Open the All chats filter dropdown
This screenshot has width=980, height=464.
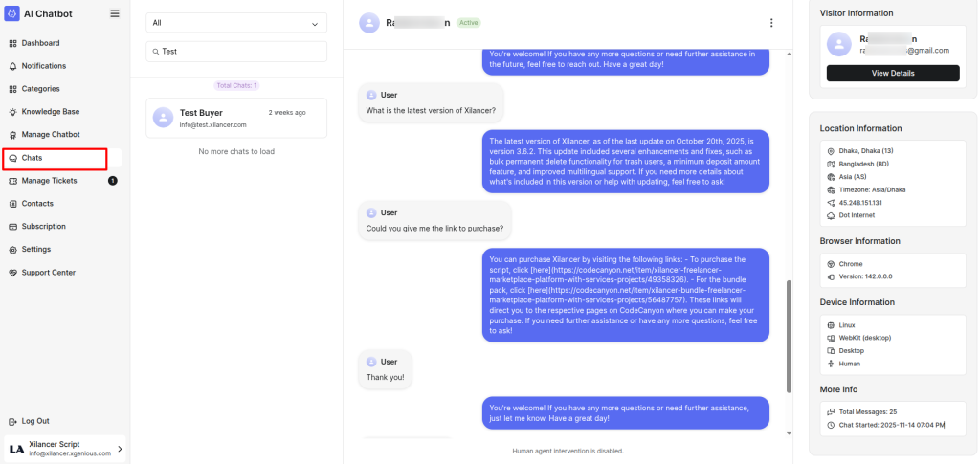236,23
